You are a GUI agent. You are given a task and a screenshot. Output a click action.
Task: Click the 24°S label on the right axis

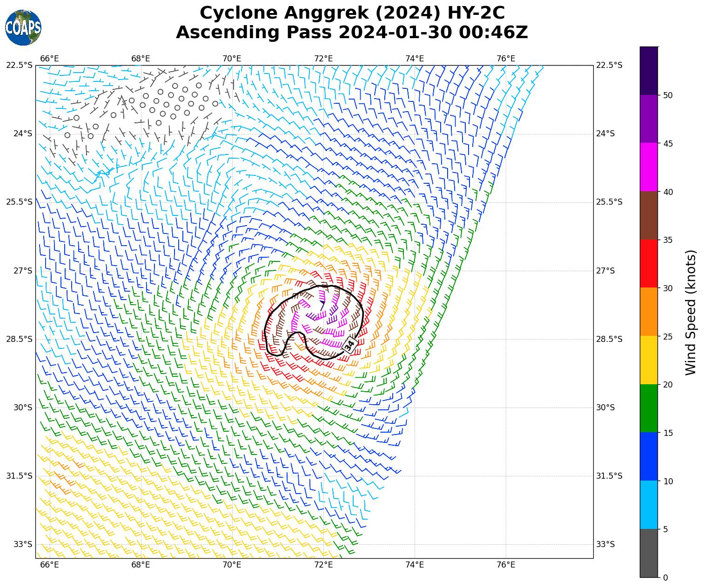pyautogui.click(x=605, y=134)
